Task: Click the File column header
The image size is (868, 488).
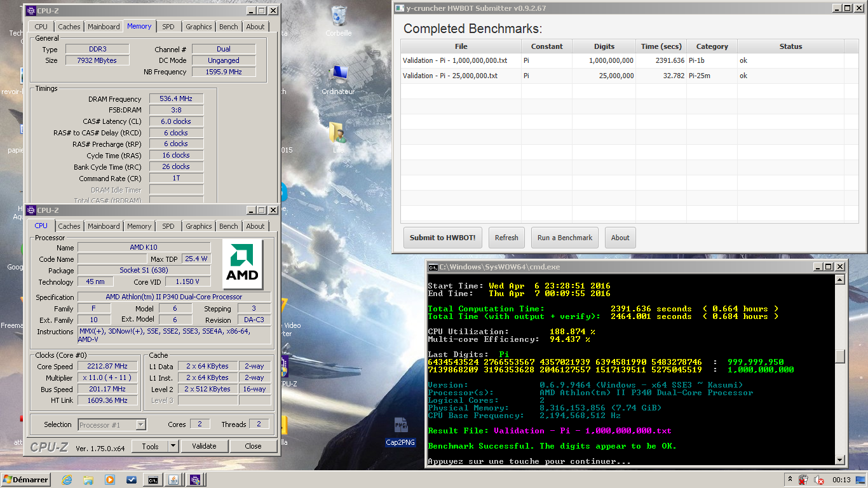Action: (x=461, y=46)
